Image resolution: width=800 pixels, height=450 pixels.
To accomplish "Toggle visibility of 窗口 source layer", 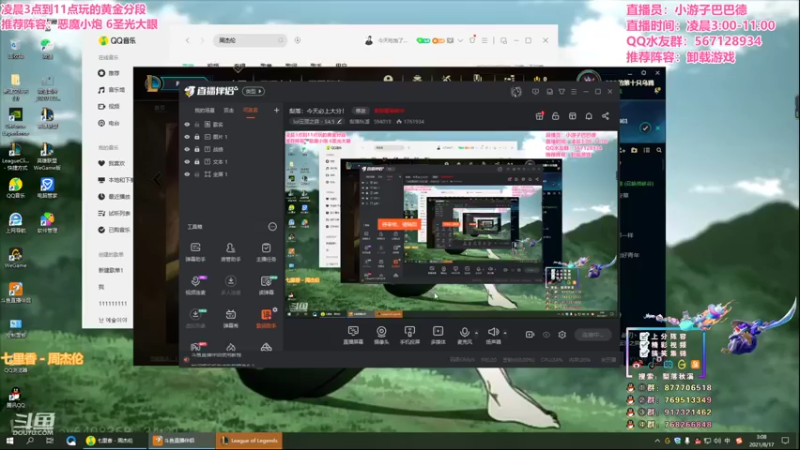I will click(x=187, y=124).
